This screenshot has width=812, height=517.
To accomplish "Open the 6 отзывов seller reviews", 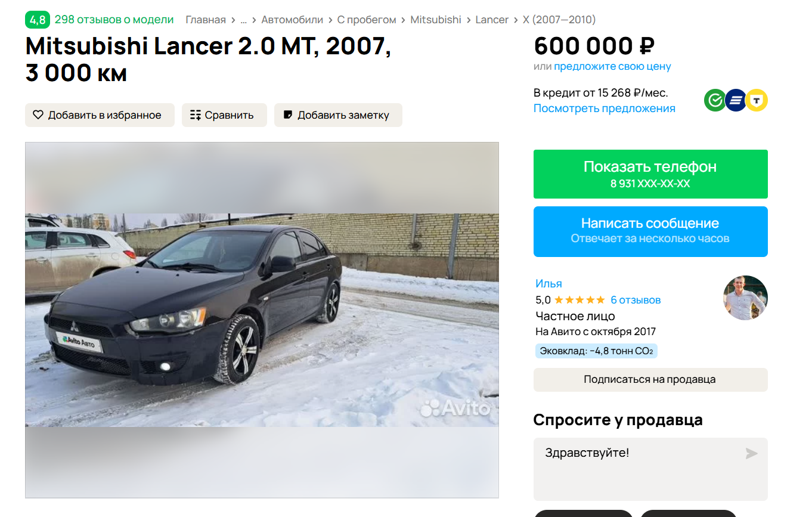I will pos(636,300).
